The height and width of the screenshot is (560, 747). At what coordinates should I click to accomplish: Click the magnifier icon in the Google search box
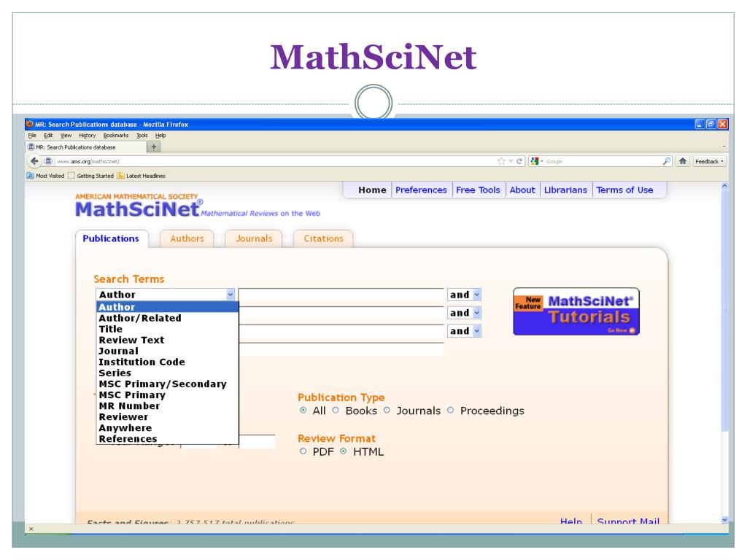click(667, 161)
